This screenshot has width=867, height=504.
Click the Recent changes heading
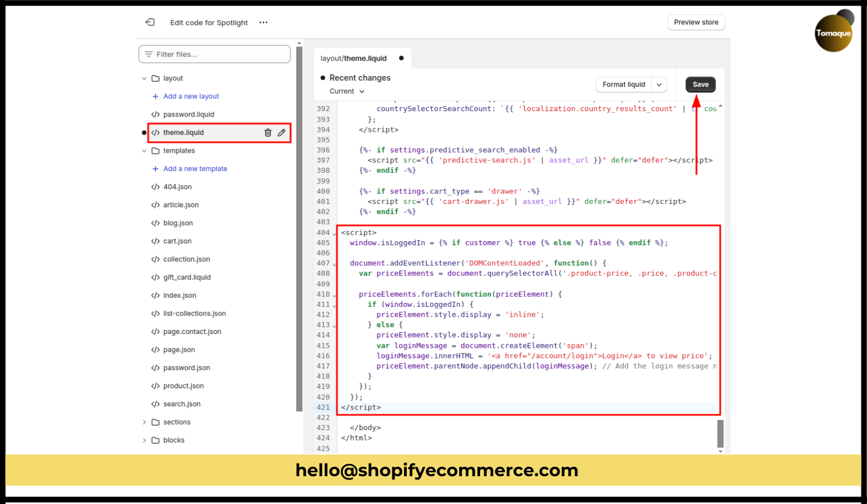(x=360, y=78)
